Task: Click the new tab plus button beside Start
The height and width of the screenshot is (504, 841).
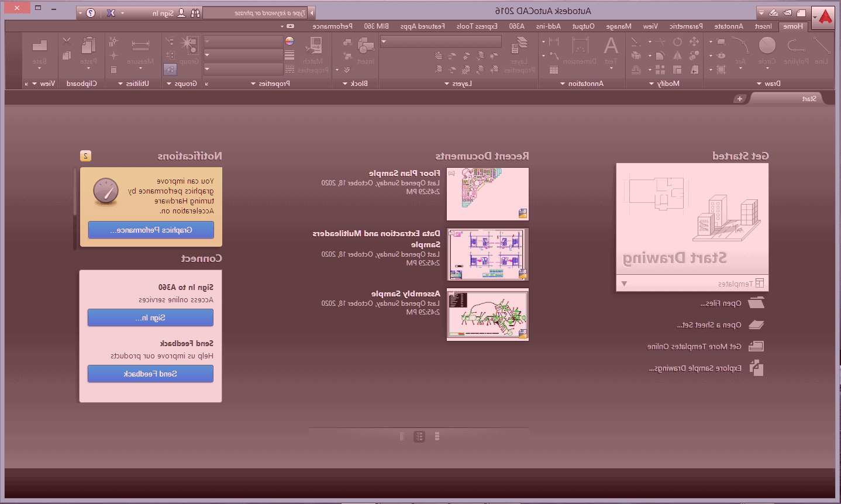Action: tap(740, 99)
